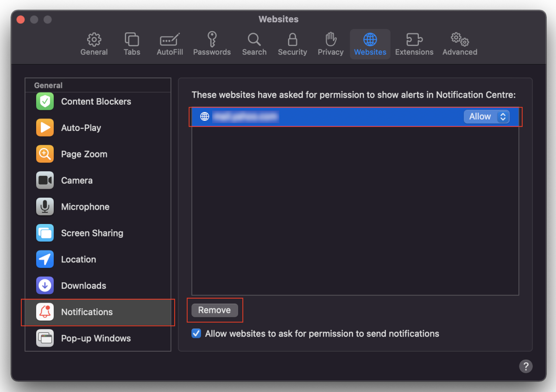Select Auto-Play in the sidebar

pyautogui.click(x=81, y=128)
